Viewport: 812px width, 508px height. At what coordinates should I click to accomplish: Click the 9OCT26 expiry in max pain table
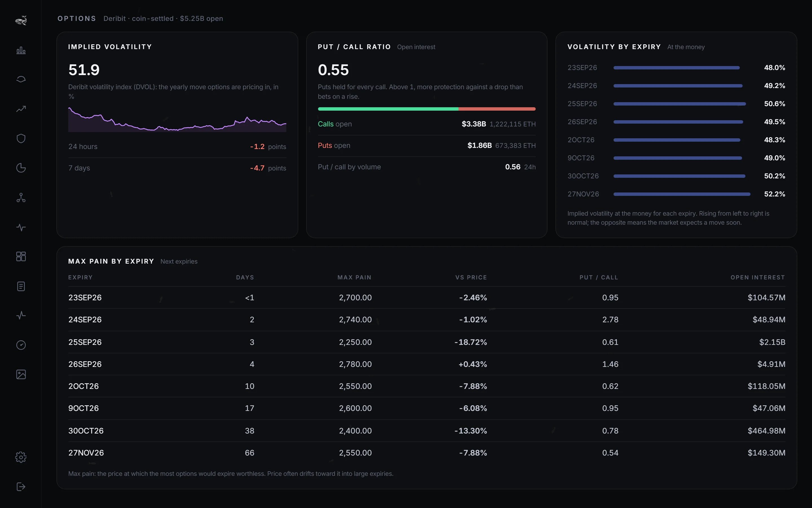[83, 408]
